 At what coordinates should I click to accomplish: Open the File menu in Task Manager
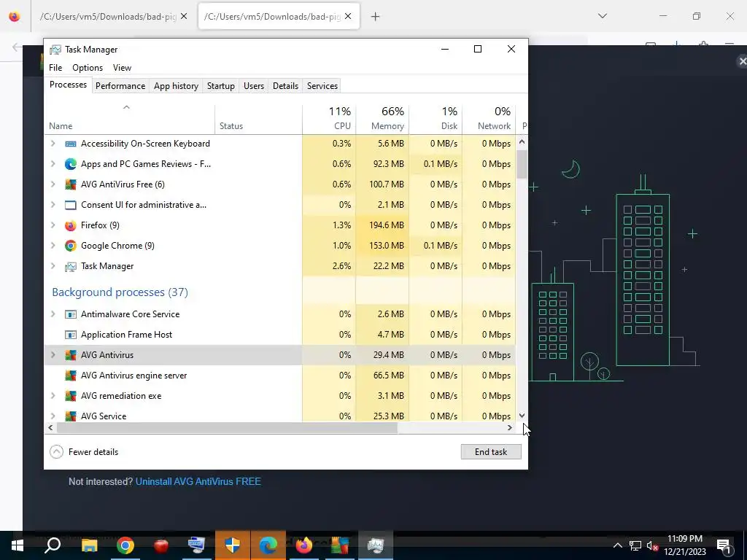(x=55, y=68)
